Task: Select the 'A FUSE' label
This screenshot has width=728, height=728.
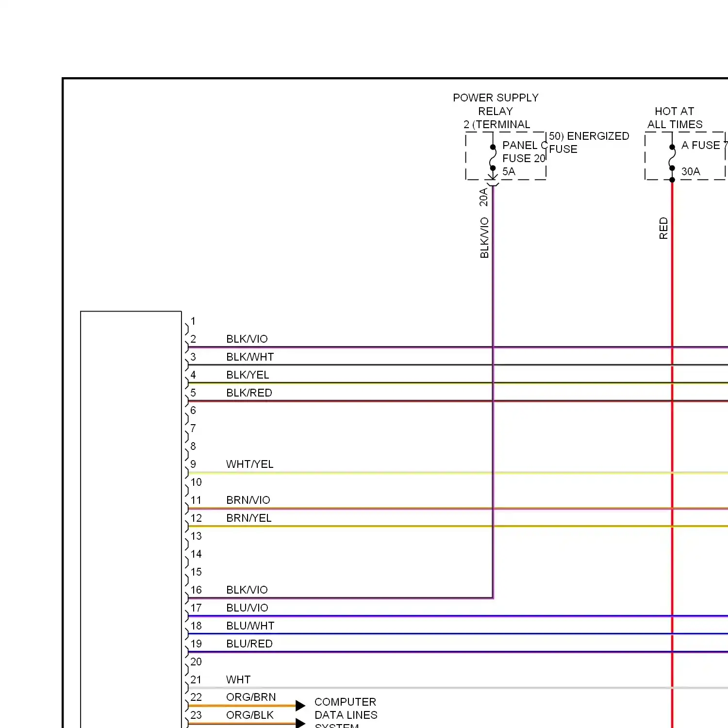Action: point(701,145)
